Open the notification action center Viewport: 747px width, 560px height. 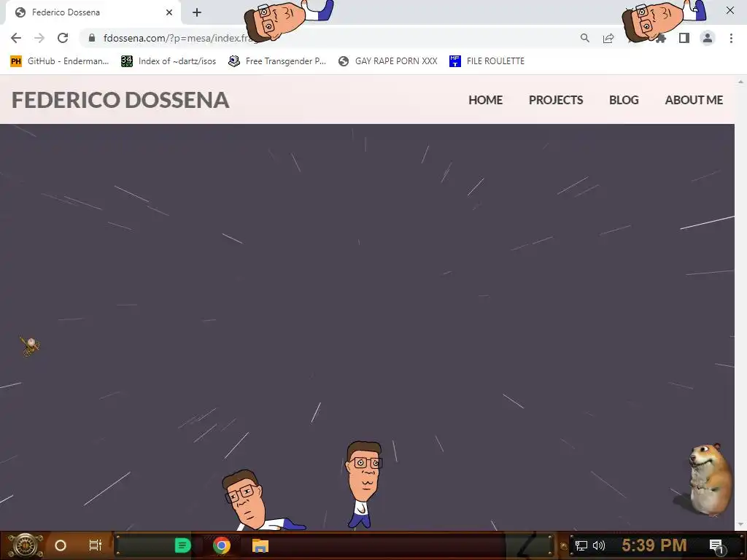pyautogui.click(x=716, y=546)
